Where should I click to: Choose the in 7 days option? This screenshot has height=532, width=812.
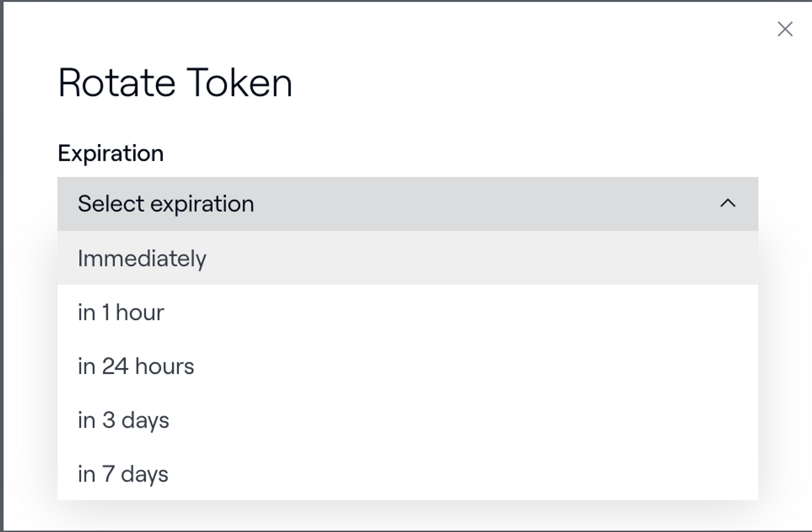coord(407,474)
